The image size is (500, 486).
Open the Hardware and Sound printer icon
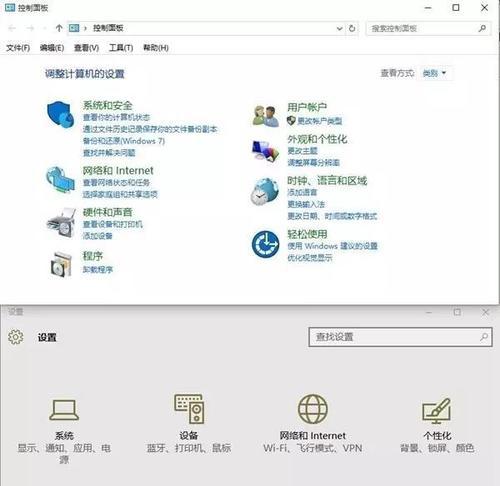[61, 223]
